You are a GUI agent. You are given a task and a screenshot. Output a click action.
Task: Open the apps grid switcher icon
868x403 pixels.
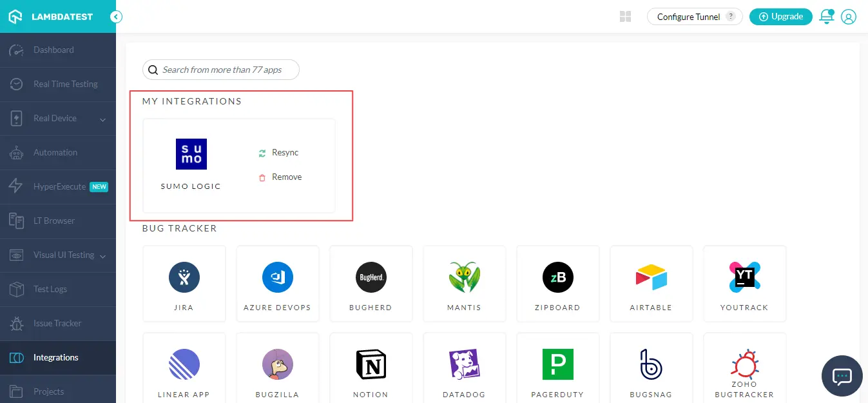(625, 17)
